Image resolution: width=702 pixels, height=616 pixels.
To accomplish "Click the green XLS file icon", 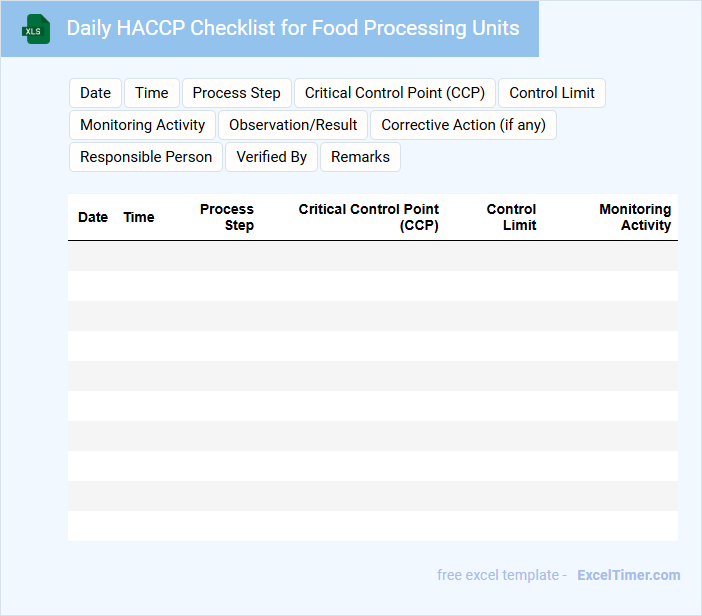I will [37, 29].
